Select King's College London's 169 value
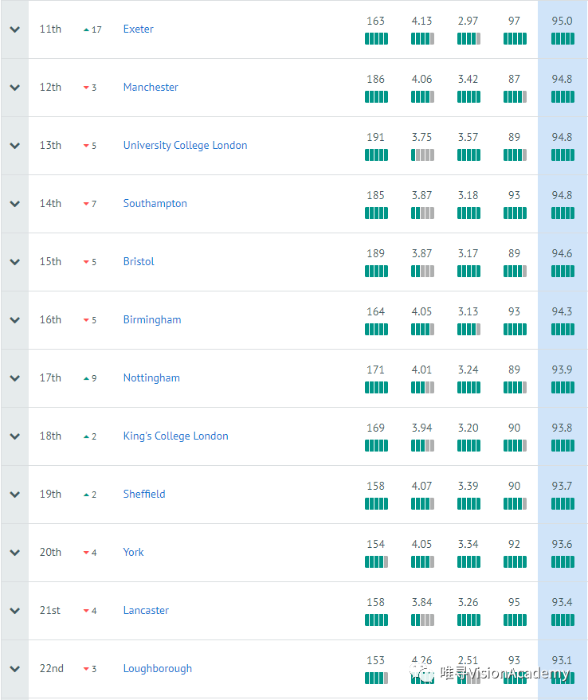The height and width of the screenshot is (700, 588). 375,428
